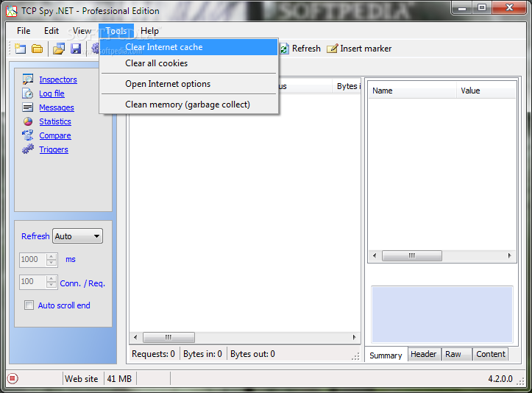532x393 pixels.
Task: Click the 1000 ms input field
Action: (x=33, y=260)
